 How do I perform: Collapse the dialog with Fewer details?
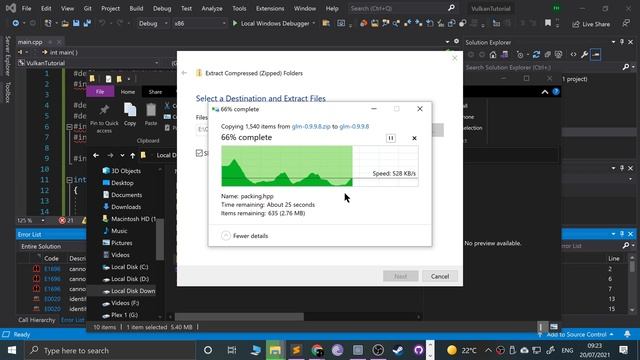click(x=244, y=236)
